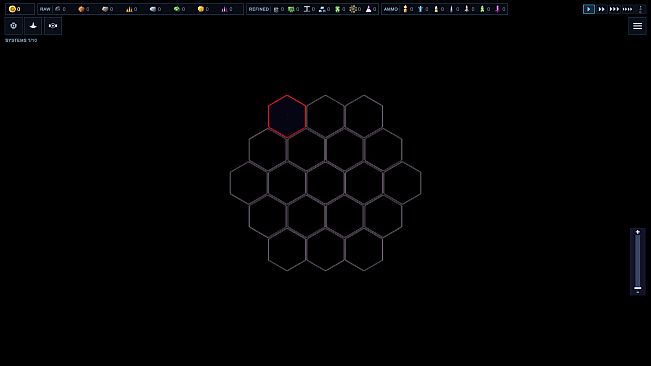Select the middle hexagon of bottom row
Viewport: 651px width, 366px height.
326,250
